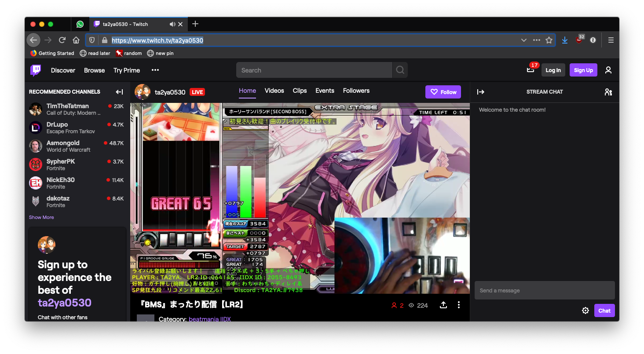Screen dimensions: 644x354
Task: Open Browse in Twitch navigation
Action: click(x=95, y=70)
